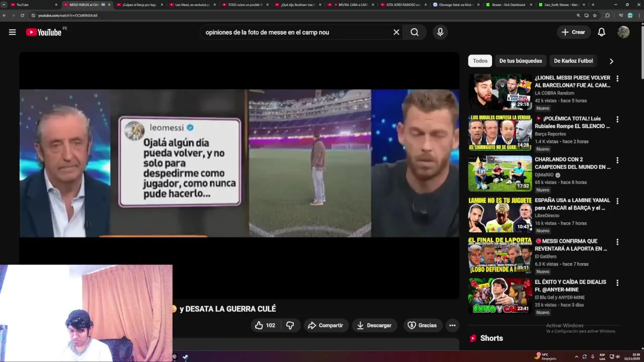
Task: Open site information icon in address bar
Action: tap(33, 16)
